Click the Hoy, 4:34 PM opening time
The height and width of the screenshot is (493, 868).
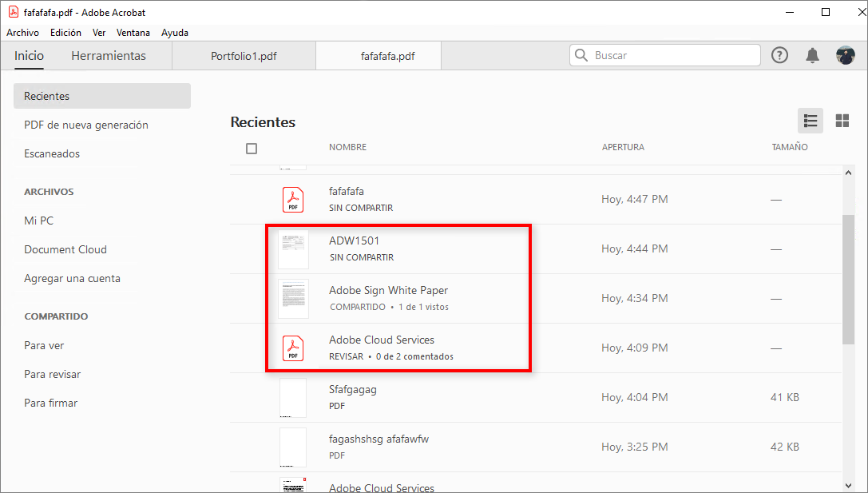pos(634,299)
